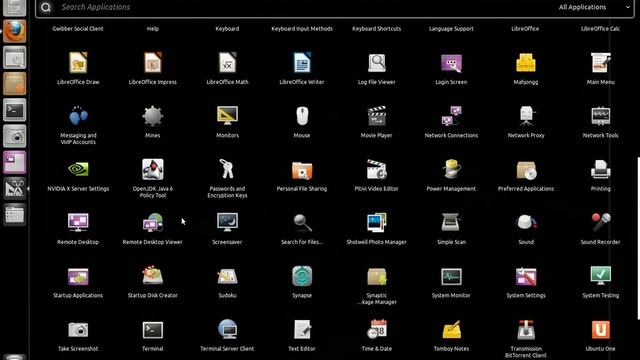
Task: Launch Take Screenshot
Action: pos(78,330)
